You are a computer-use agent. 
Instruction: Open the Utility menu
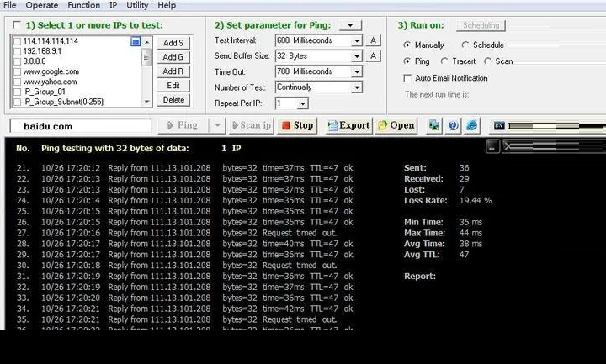137,5
